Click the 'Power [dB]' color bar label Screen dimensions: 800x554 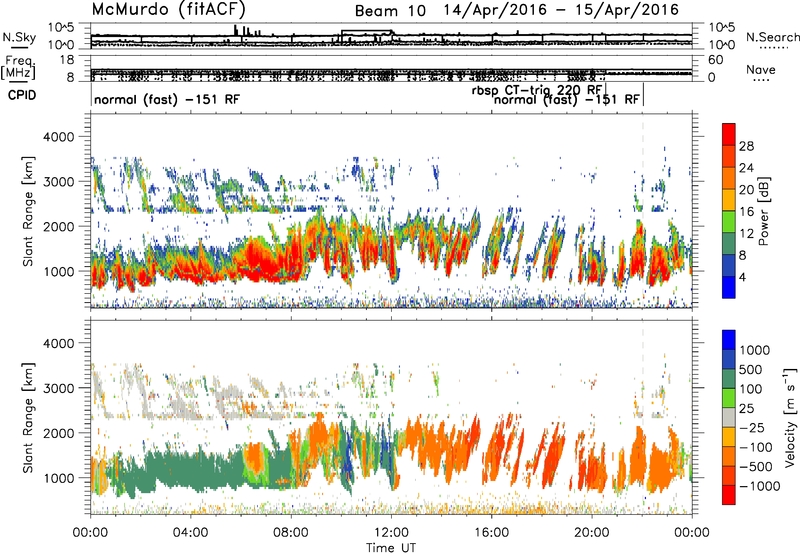point(763,211)
